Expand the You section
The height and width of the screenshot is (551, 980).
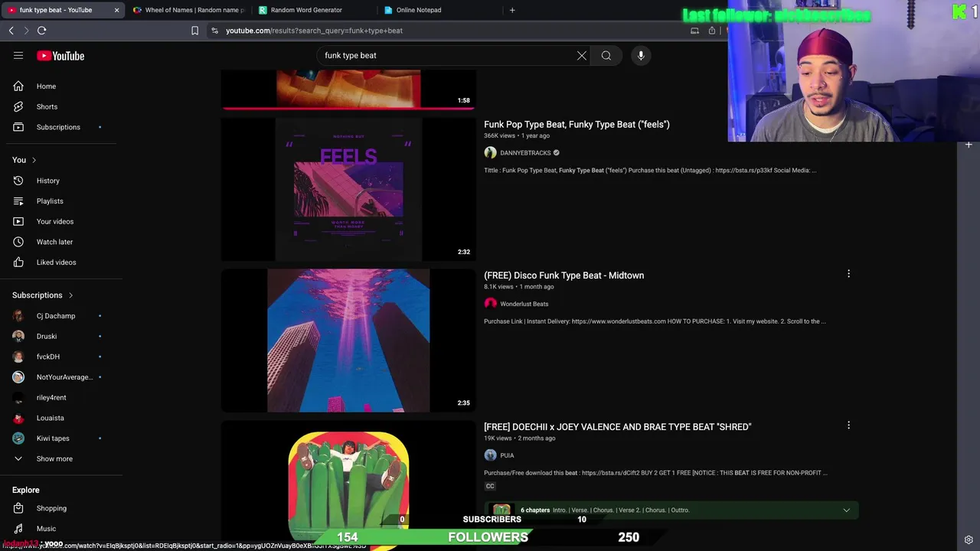pyautogui.click(x=24, y=160)
